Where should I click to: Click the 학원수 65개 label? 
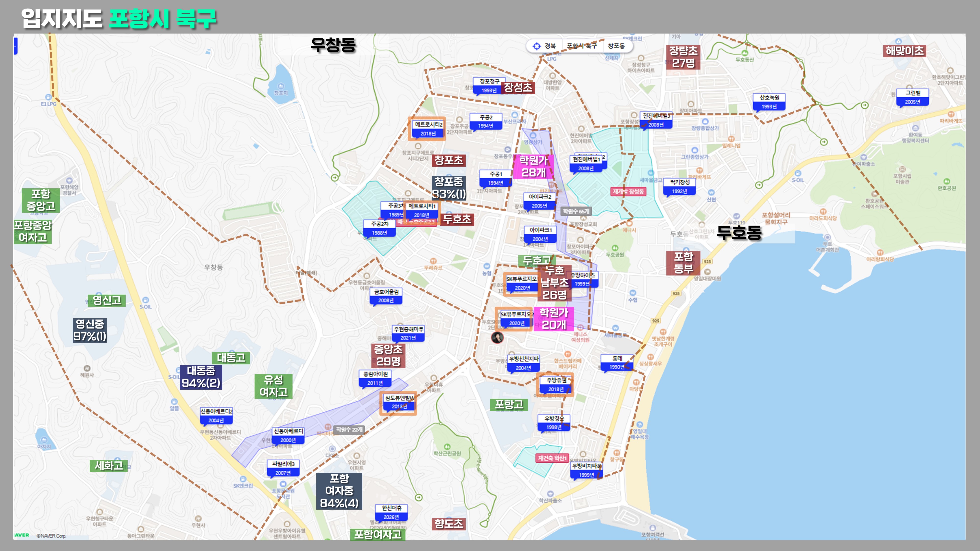[x=576, y=211]
